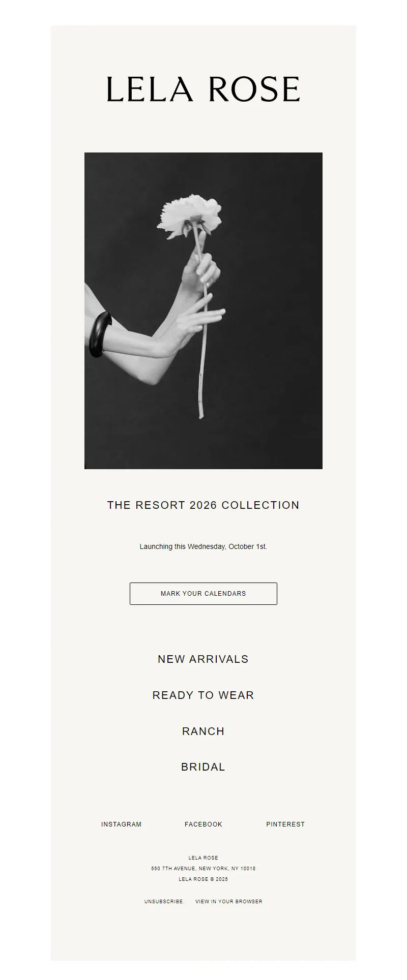407x980 pixels.
Task: Click the LELA ROSE header logo
Action: click(x=203, y=89)
